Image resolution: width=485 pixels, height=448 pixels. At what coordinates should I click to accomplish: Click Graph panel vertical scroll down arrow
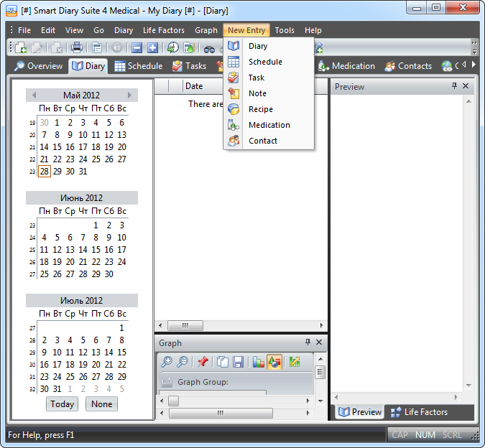coord(320,401)
